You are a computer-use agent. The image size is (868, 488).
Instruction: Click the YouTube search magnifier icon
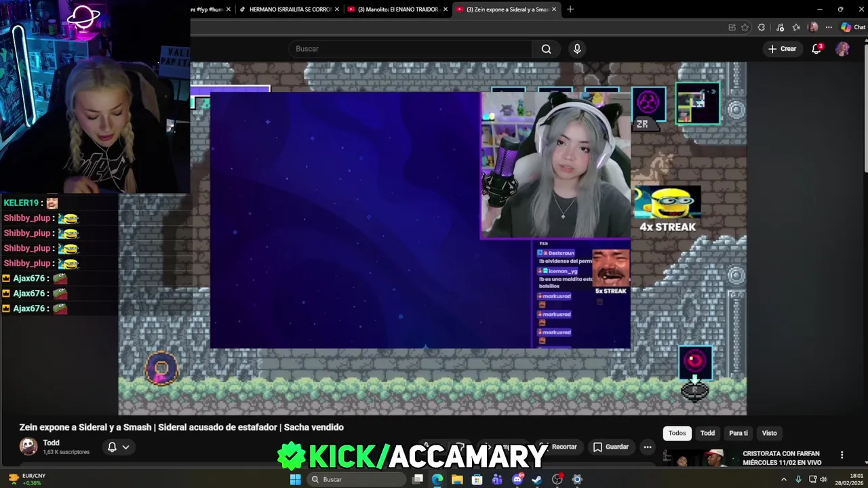point(546,49)
